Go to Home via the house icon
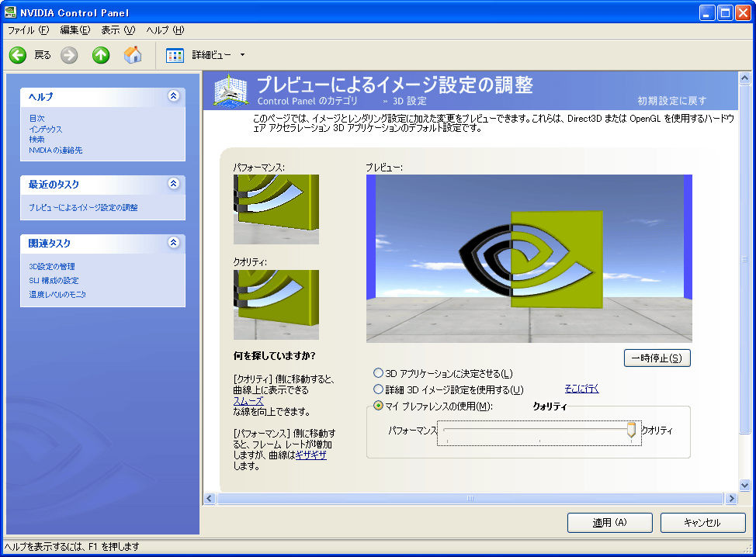 pyautogui.click(x=133, y=55)
